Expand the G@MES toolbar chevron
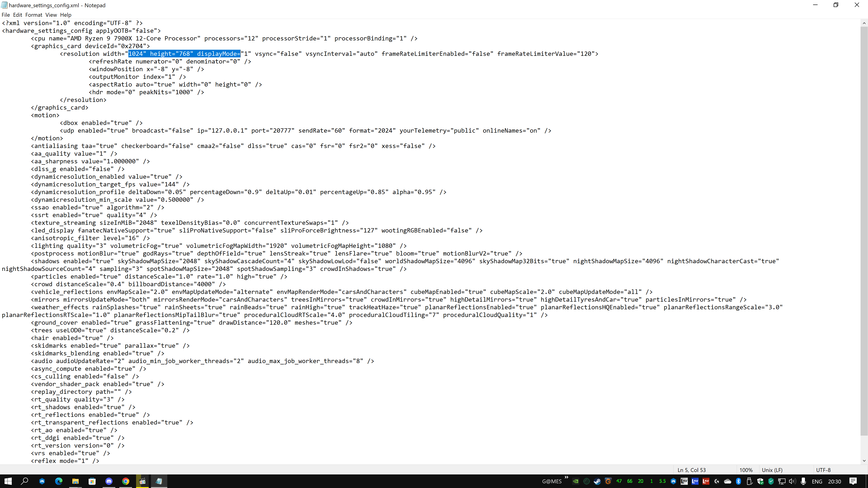 coord(566,477)
